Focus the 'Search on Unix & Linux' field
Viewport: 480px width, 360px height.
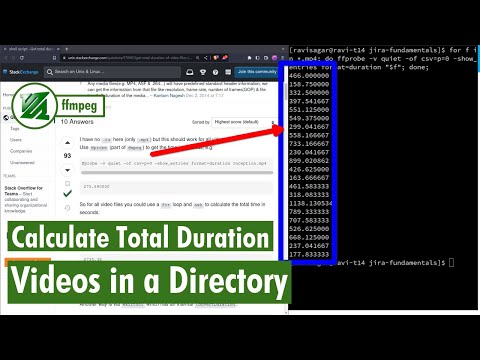[x=113, y=72]
